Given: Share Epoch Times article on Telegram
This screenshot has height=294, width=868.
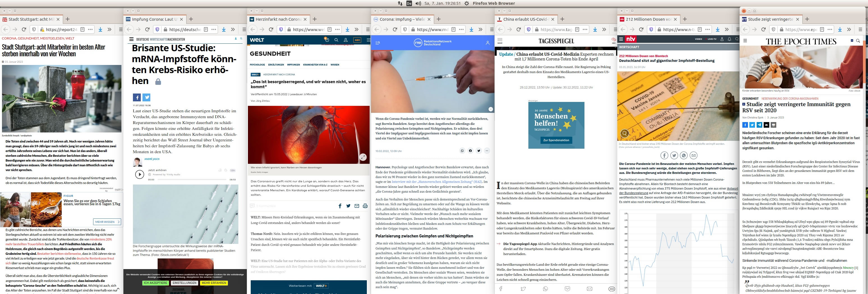Looking at the screenshot, I should pyautogui.click(x=759, y=125).
